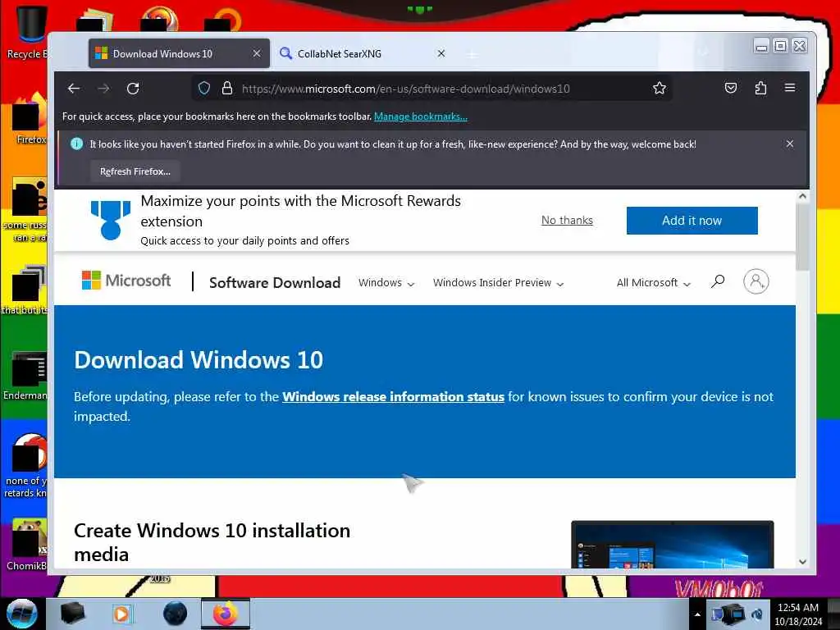Open tracking protection shield icon
The image size is (840, 630).
click(204, 89)
